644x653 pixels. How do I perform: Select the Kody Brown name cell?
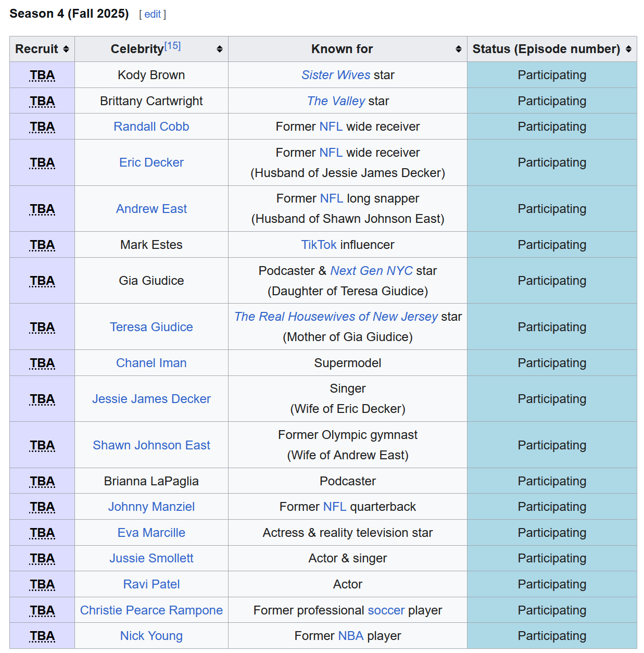pyautogui.click(x=151, y=75)
